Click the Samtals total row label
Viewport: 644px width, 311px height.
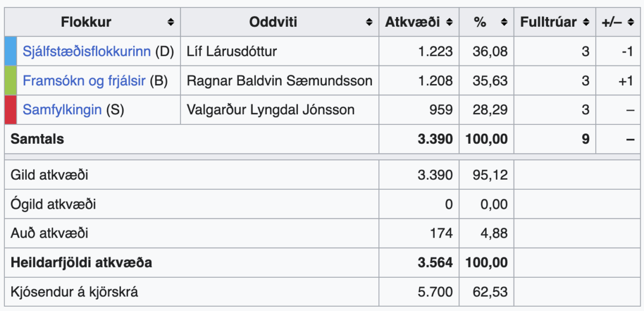[38, 139]
